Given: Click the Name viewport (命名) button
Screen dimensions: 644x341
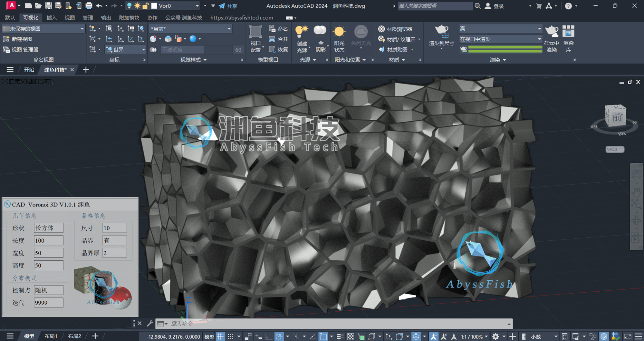Looking at the screenshot, I should tap(278, 29).
